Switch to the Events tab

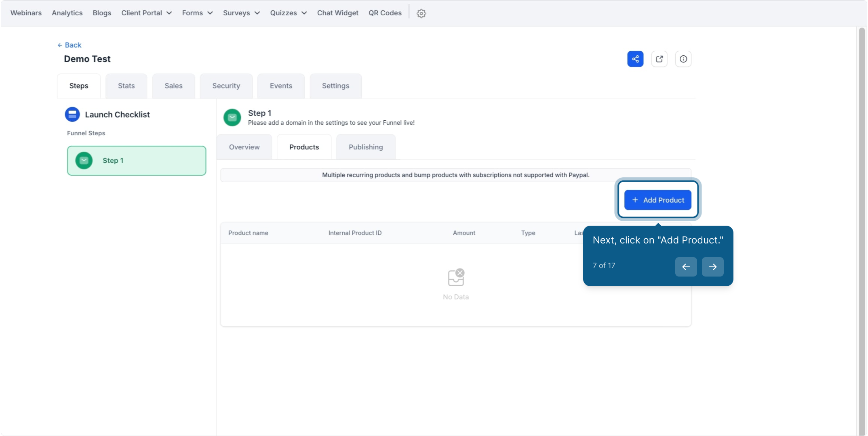281,86
